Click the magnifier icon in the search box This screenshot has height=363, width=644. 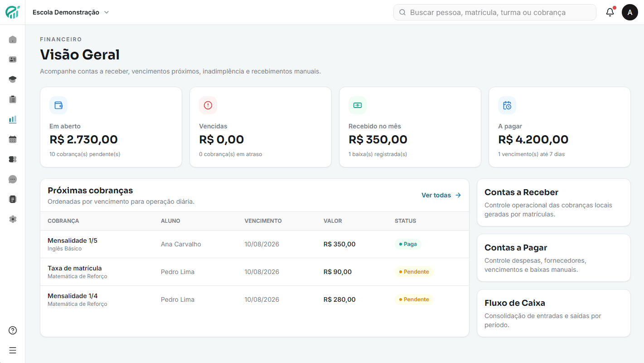point(402,13)
